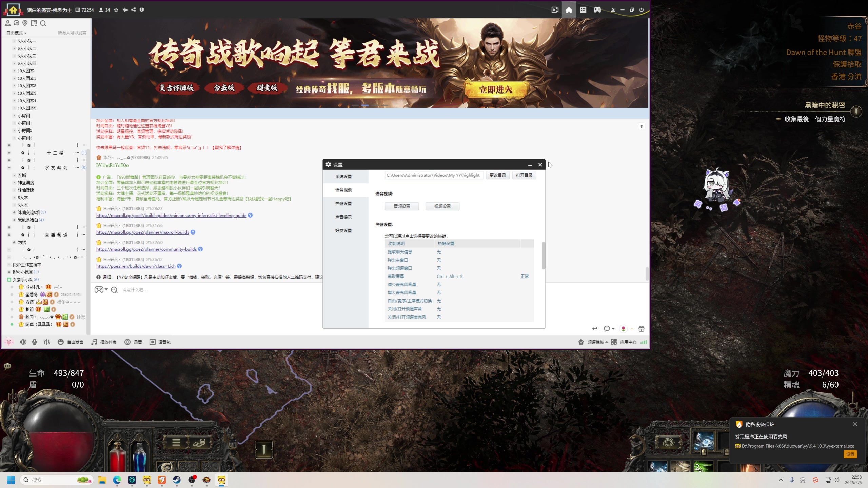The height and width of the screenshot is (488, 868).
Task: Click the airplane icon next to the star
Action: point(125,10)
